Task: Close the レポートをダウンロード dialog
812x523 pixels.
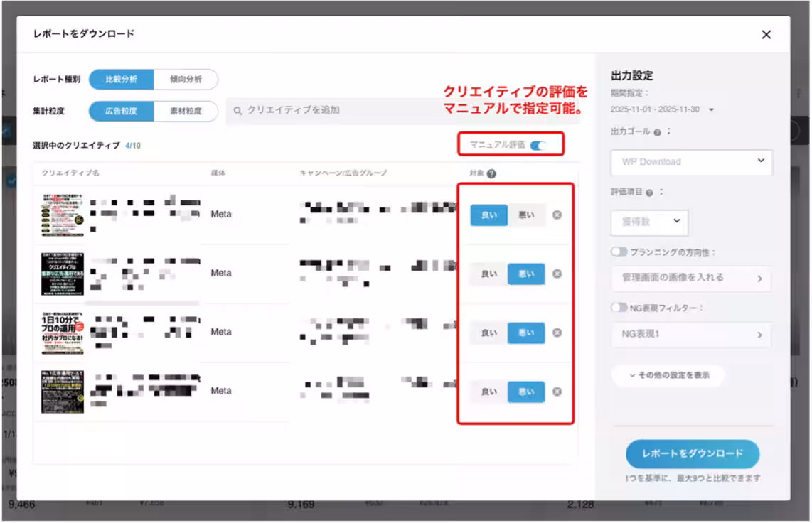Action: click(x=766, y=34)
